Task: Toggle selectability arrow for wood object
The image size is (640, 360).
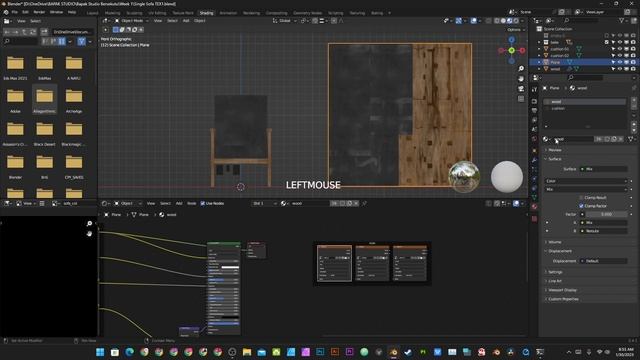Action: pos(613,69)
